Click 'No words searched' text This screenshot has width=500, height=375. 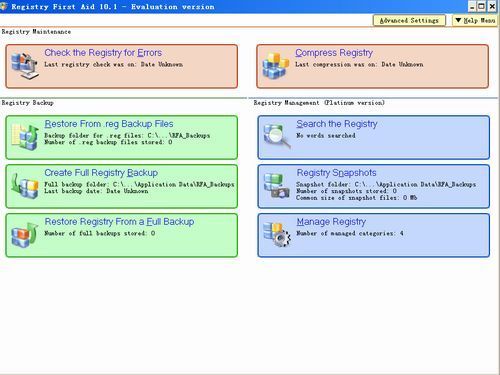point(326,136)
